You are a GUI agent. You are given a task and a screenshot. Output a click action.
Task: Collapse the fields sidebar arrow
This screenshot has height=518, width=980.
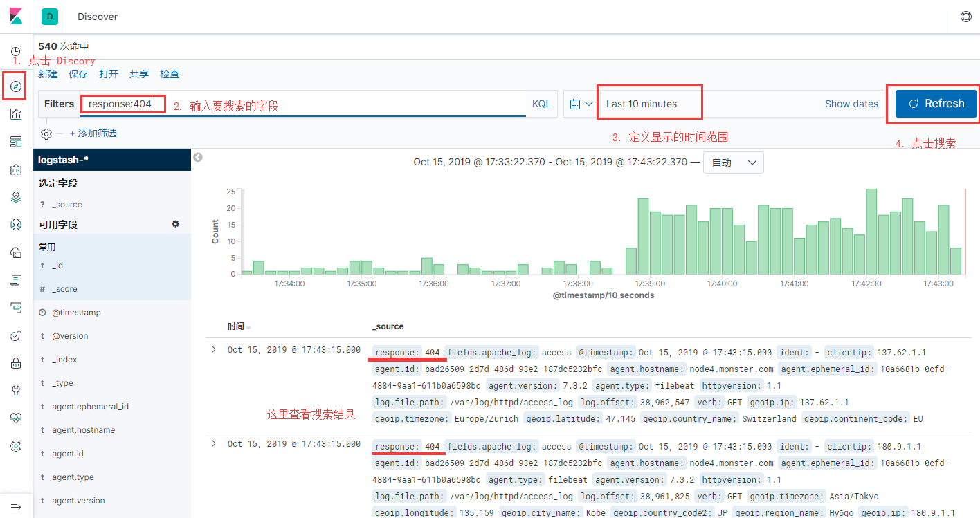click(198, 158)
